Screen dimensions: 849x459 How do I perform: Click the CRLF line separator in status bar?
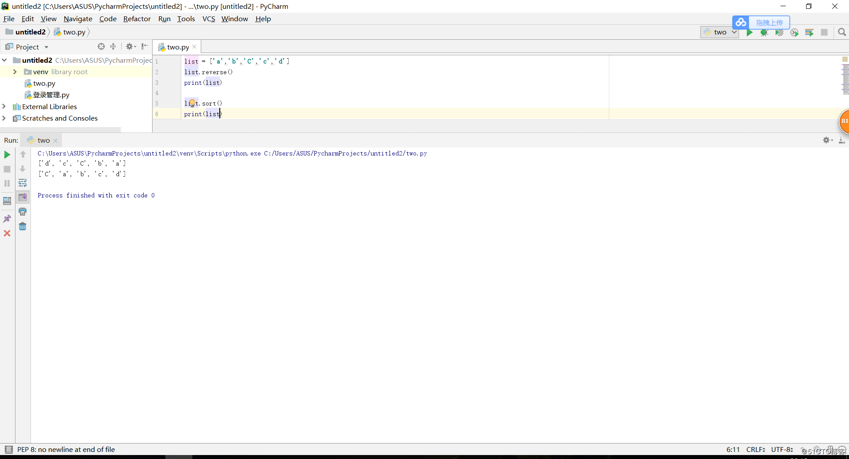(x=755, y=450)
